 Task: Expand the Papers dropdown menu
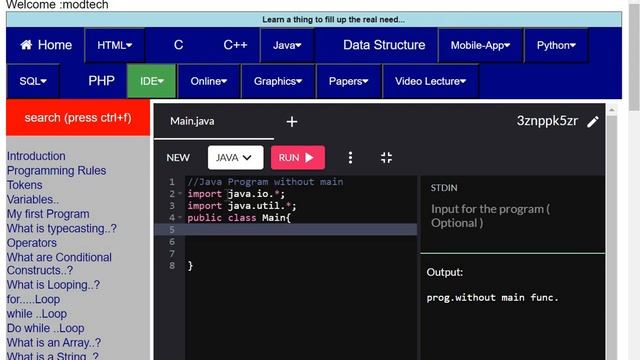(349, 81)
